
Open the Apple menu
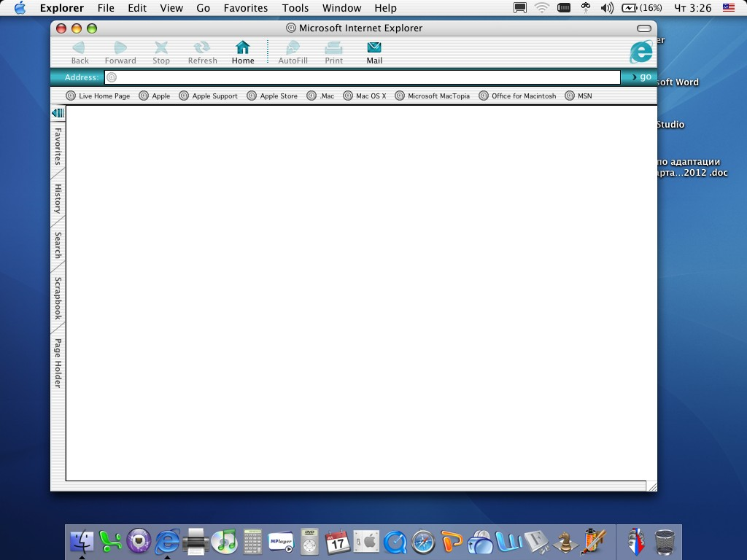[x=20, y=7]
